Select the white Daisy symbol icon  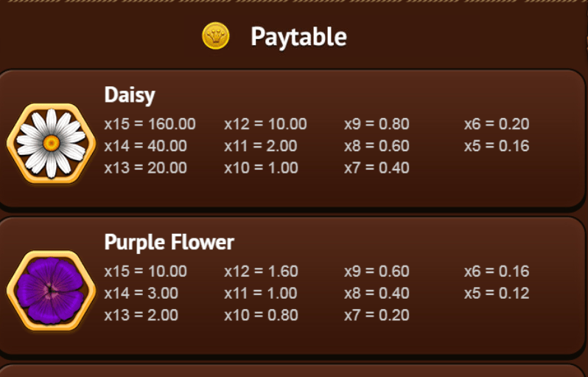coord(52,143)
